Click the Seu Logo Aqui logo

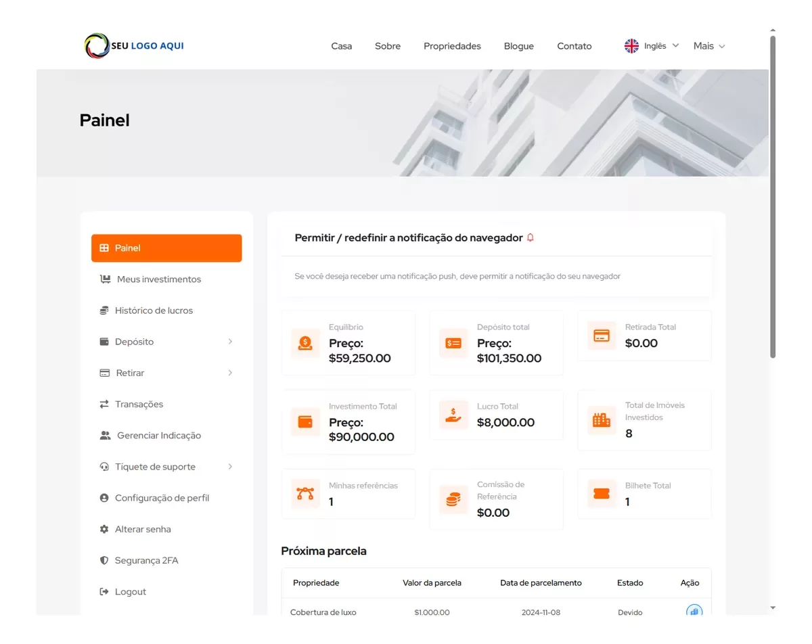134,46
